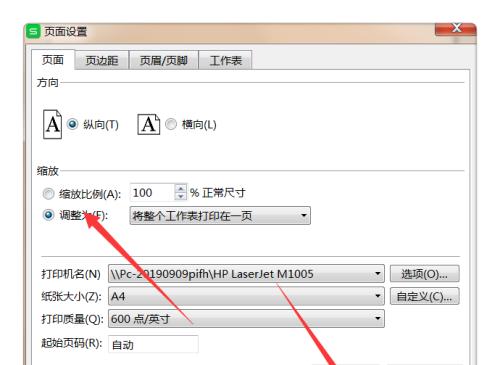Switch to the 页边距 tab
Viewport: 500px width, 365px height.
(102, 60)
